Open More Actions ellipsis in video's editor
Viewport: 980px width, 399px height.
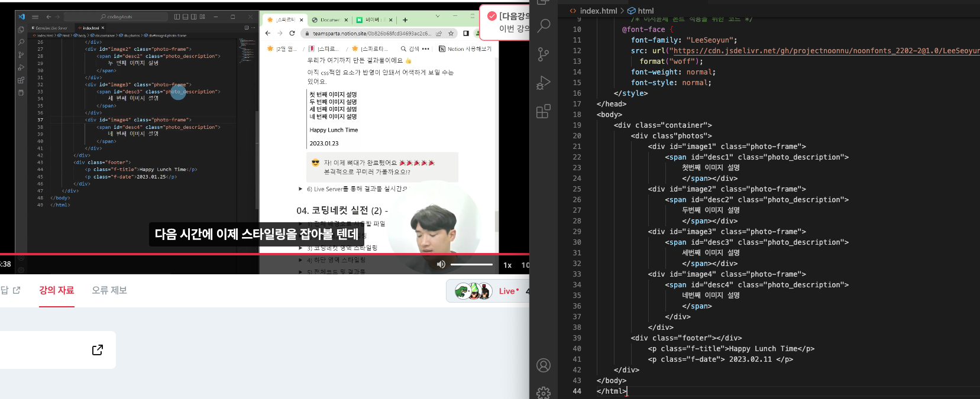(253, 28)
